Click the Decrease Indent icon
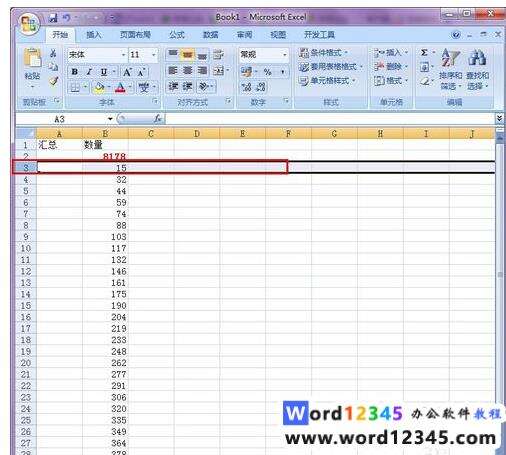Image resolution: width=506 pixels, height=455 pixels. pos(173,87)
